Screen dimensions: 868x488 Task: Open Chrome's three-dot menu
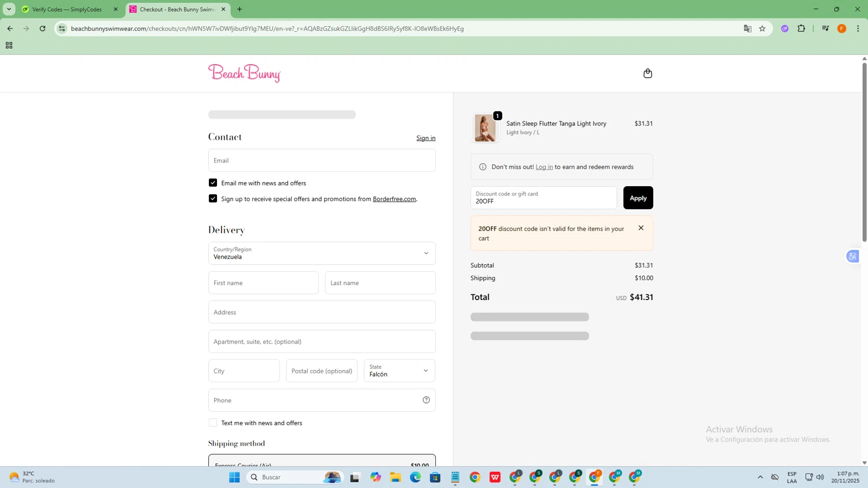point(858,28)
